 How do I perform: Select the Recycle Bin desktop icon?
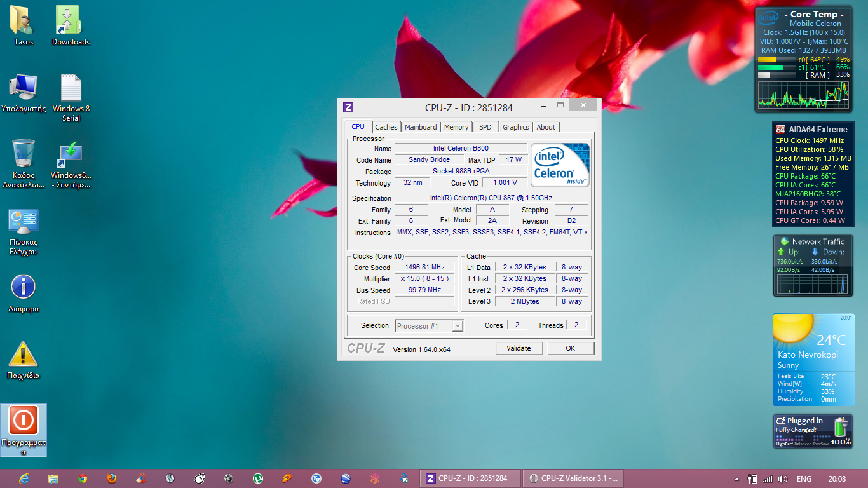(24, 164)
